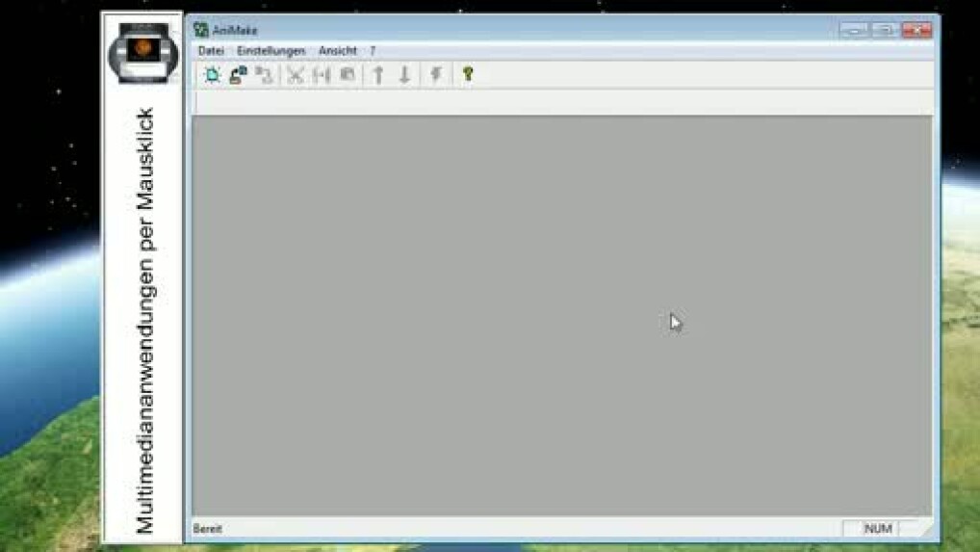Open the Ansicht menu
Screen dimensions: 980x552
[337, 51]
